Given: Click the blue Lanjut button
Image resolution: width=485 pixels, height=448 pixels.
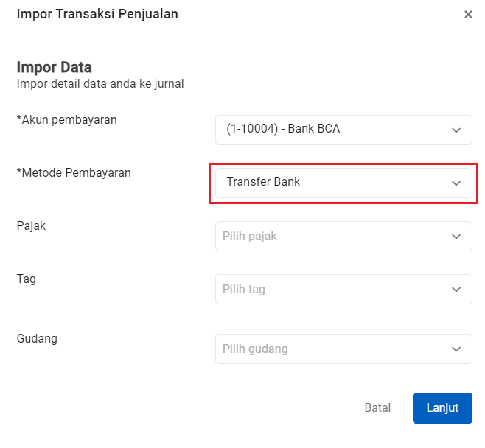Looking at the screenshot, I should tap(442, 408).
